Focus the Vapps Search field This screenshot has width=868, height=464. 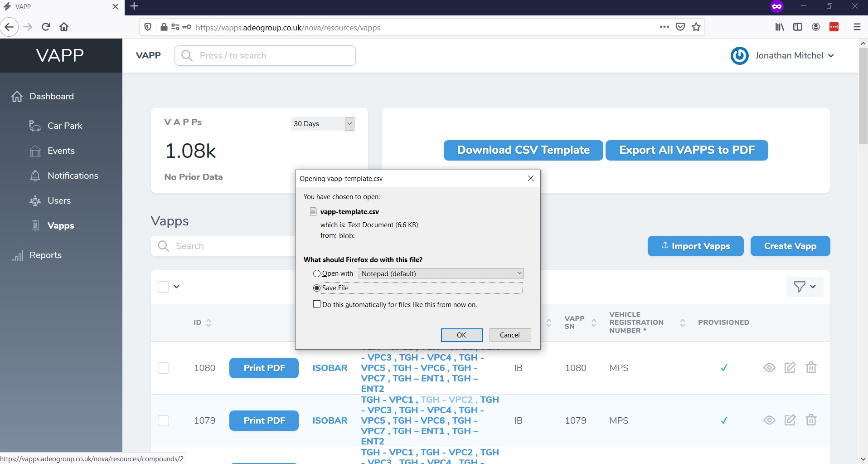[x=223, y=246]
